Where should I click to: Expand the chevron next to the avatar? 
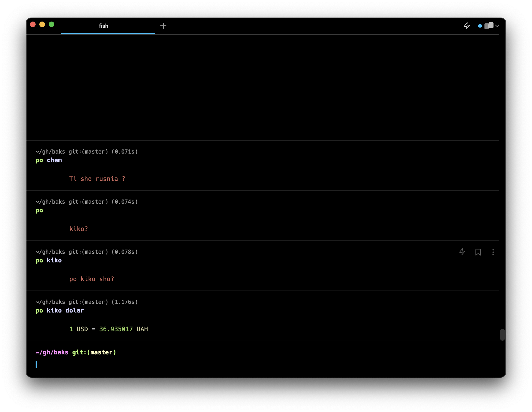click(x=497, y=26)
